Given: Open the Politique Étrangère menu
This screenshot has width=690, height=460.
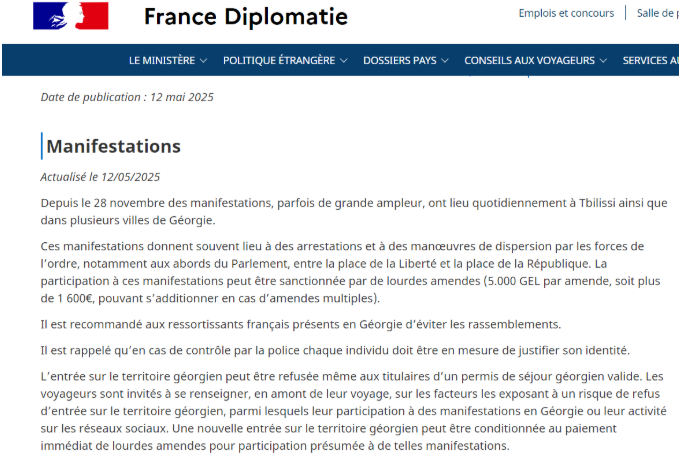Looking at the screenshot, I should (279, 61).
